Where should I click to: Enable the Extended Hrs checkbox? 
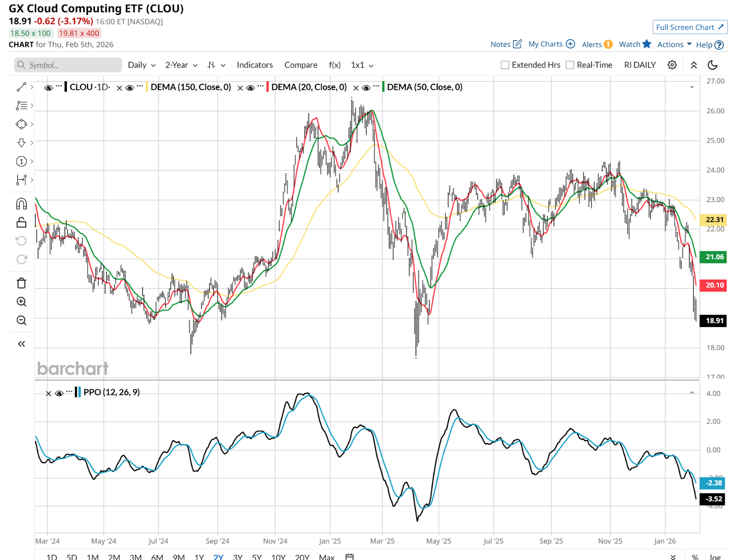(x=505, y=65)
